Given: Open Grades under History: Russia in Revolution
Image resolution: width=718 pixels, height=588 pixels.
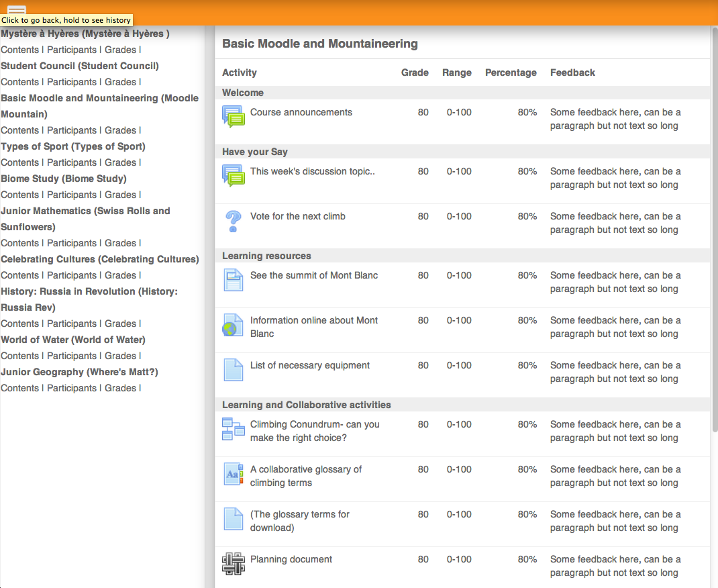Looking at the screenshot, I should click(120, 324).
